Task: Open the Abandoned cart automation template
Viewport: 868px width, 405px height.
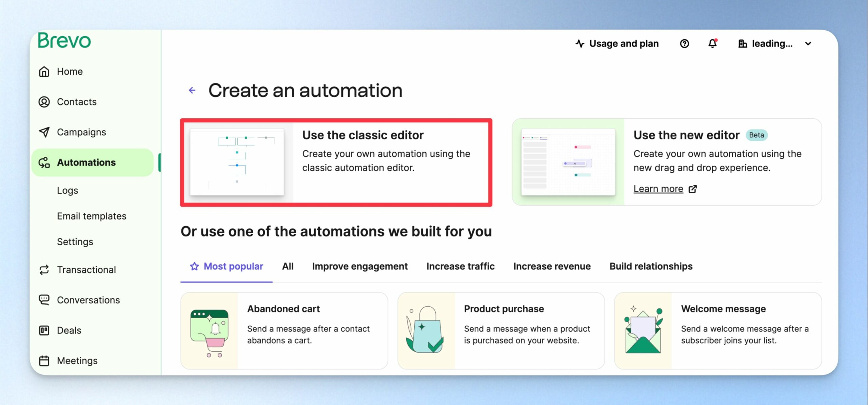Action: [x=284, y=331]
